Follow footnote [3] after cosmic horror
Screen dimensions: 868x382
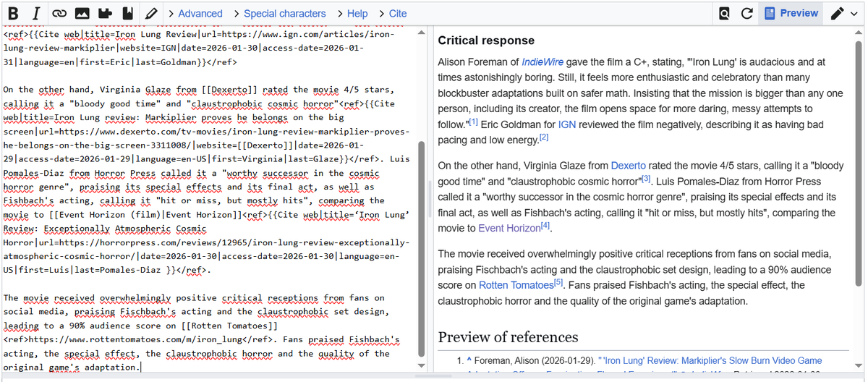coord(647,179)
